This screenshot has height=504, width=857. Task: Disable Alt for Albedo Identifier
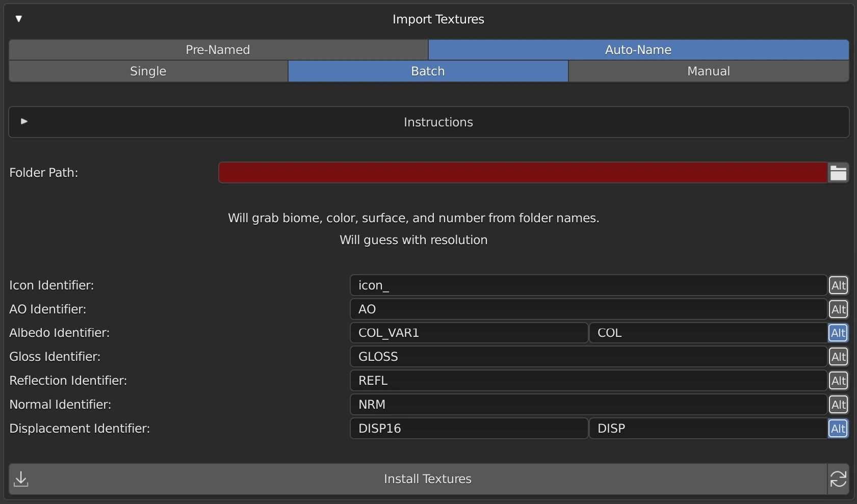[x=838, y=333]
